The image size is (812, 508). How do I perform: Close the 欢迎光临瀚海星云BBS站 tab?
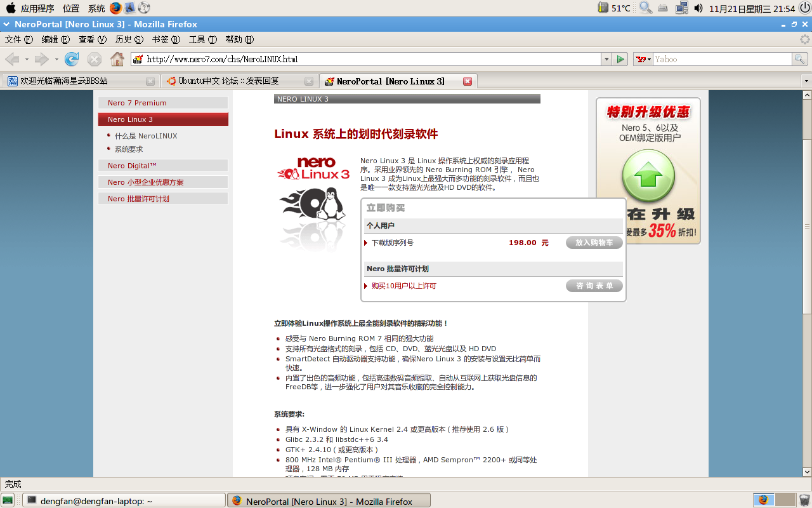(x=150, y=81)
